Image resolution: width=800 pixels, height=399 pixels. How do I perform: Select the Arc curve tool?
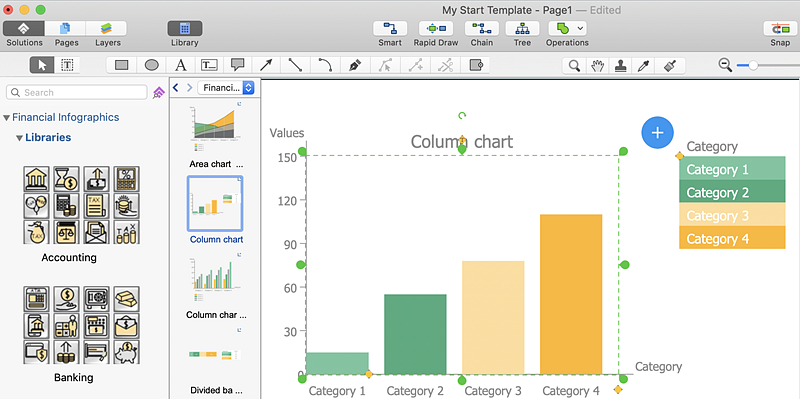(325, 65)
